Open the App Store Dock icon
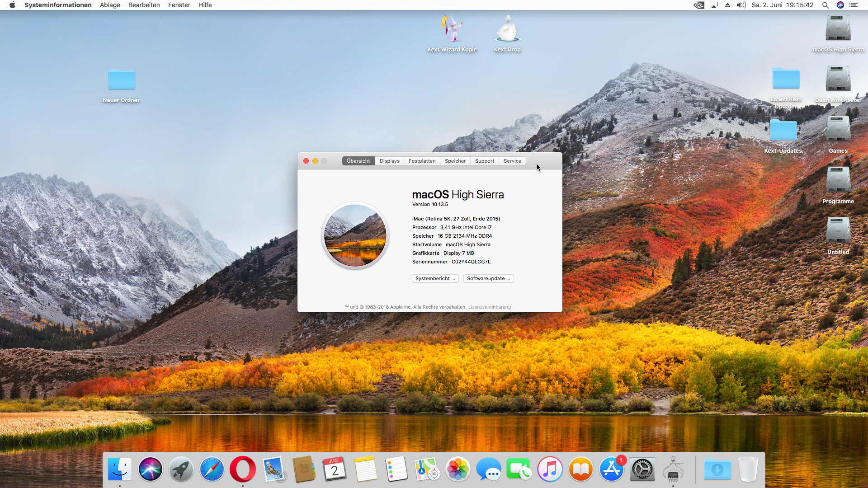Screen dimensions: 868x488 tap(611, 469)
